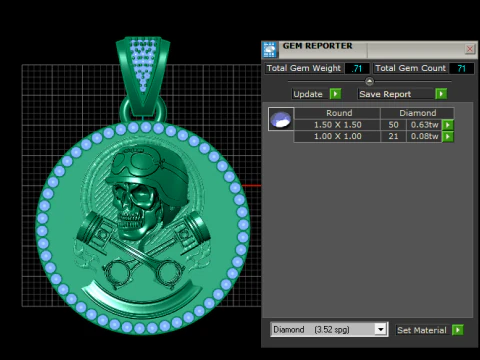Click the Set Material label

point(422,330)
